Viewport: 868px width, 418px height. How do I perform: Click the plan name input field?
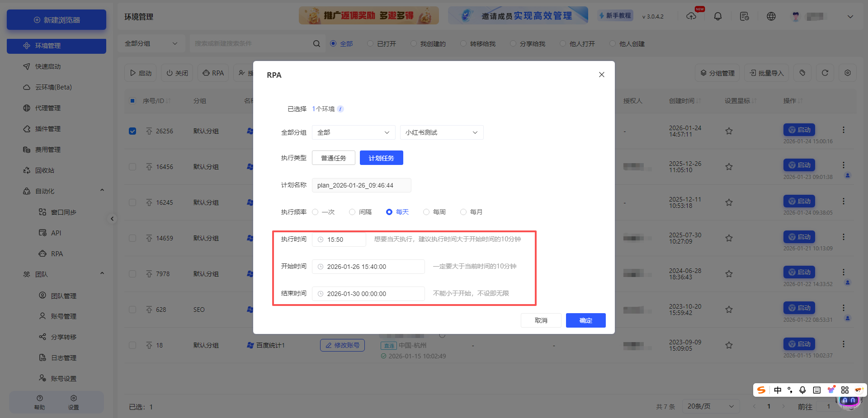pos(361,185)
